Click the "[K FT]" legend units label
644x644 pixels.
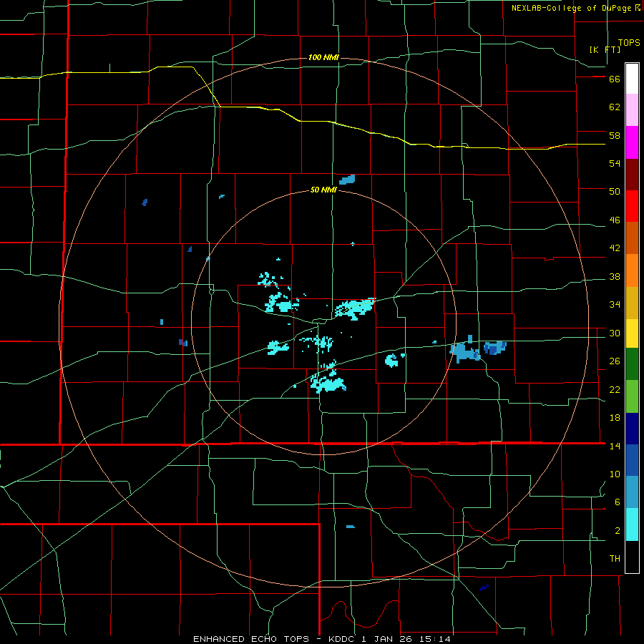[605, 49]
